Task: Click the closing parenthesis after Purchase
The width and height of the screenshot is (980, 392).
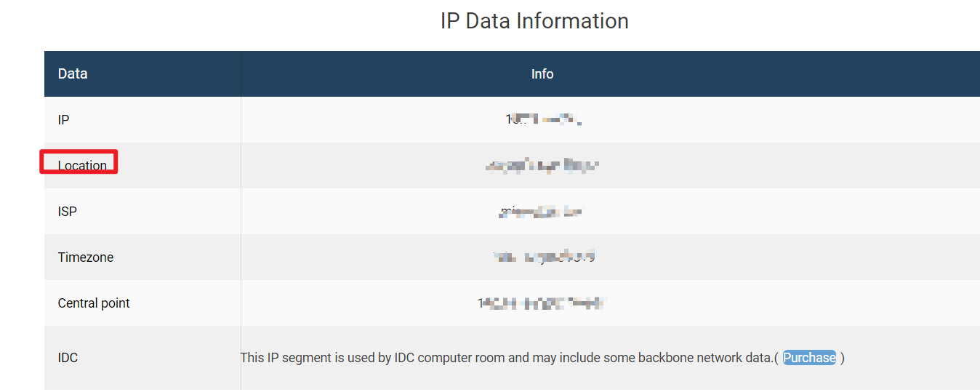Action: click(843, 358)
